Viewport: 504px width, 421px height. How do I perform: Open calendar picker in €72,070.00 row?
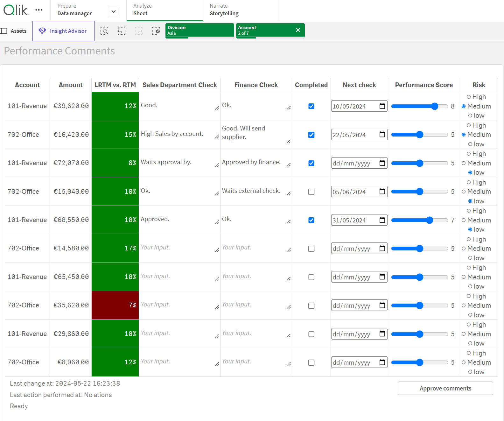point(382,163)
